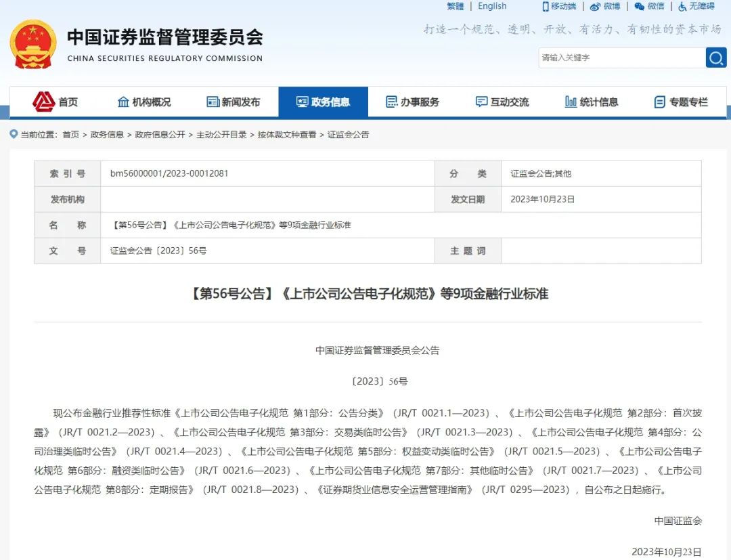Click 首页 in the breadcrumb trail
Image resolution: width=731 pixels, height=560 pixels.
coord(71,135)
